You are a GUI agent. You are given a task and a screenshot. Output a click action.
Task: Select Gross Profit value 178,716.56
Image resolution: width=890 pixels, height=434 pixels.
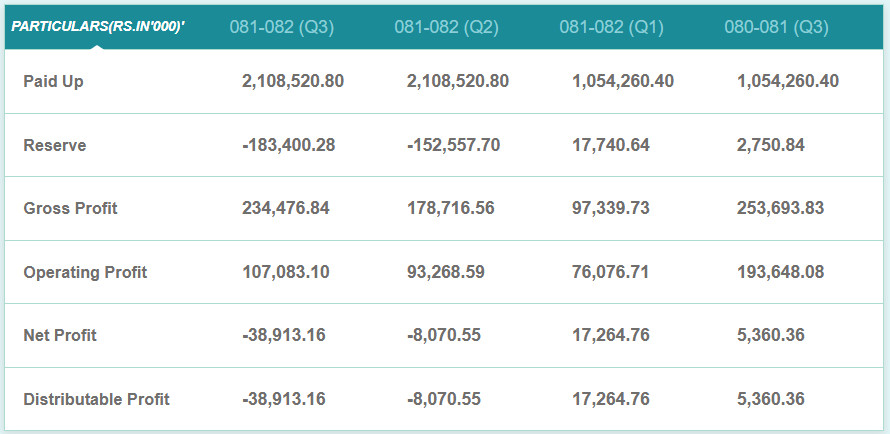pyautogui.click(x=451, y=208)
